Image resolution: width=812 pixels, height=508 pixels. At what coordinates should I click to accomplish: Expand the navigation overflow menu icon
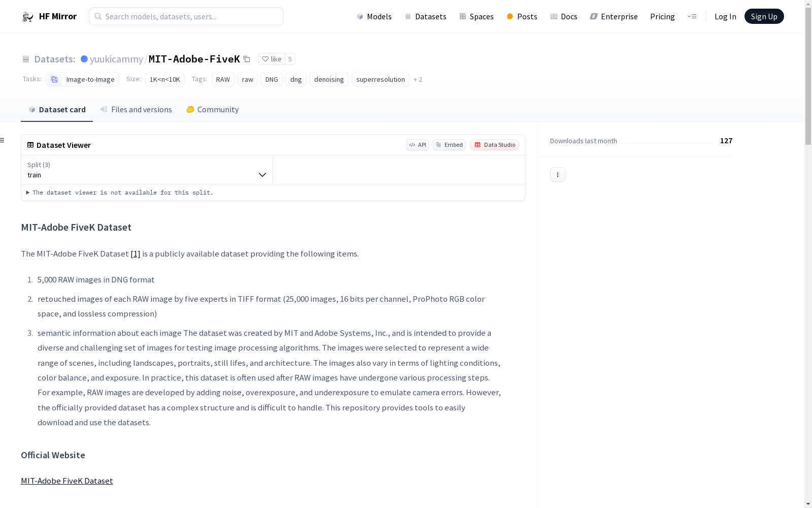pos(692,16)
